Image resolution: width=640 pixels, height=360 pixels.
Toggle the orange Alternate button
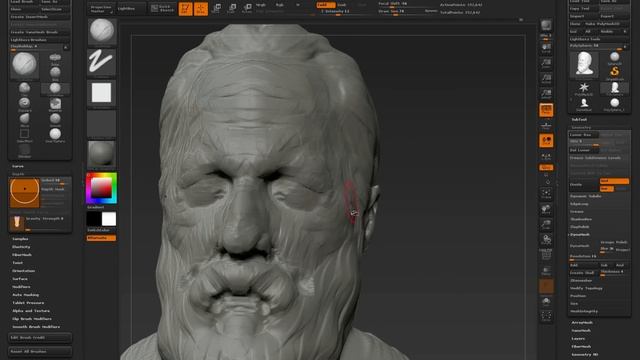click(x=101, y=238)
